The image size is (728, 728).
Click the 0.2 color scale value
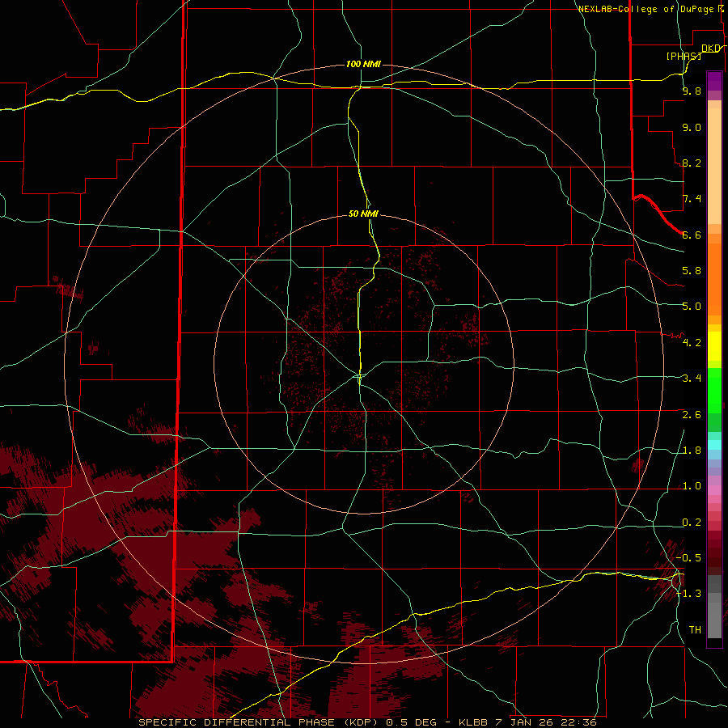coord(692,523)
